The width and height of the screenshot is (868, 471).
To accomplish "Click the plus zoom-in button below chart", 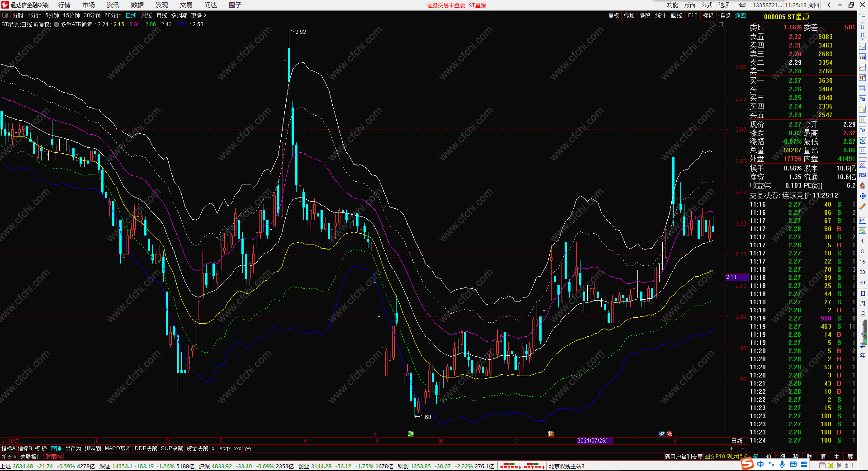I will [x=732, y=448].
